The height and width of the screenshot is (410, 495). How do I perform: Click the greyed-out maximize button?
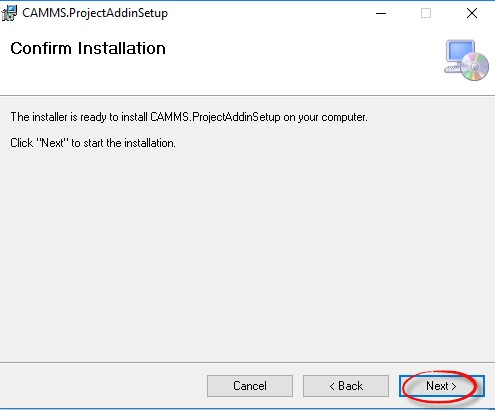426,13
